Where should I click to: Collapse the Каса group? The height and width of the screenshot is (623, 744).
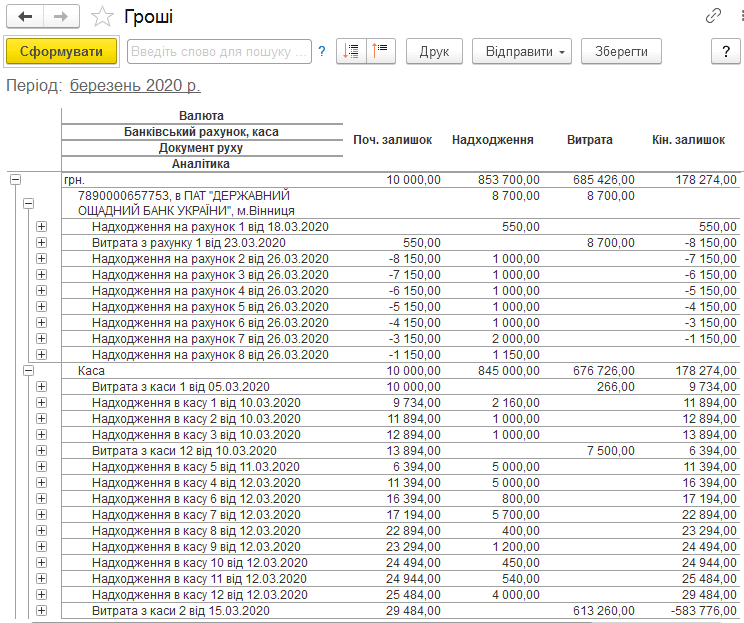click(x=29, y=371)
